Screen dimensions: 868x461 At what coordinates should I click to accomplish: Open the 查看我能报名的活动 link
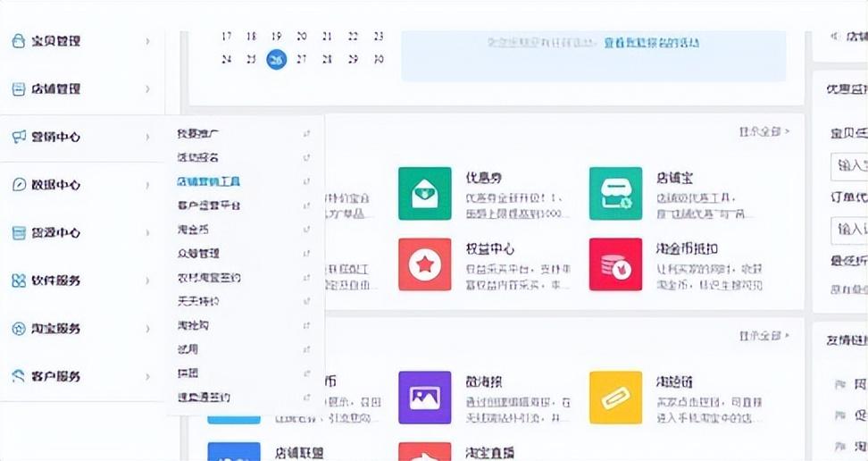(652, 43)
